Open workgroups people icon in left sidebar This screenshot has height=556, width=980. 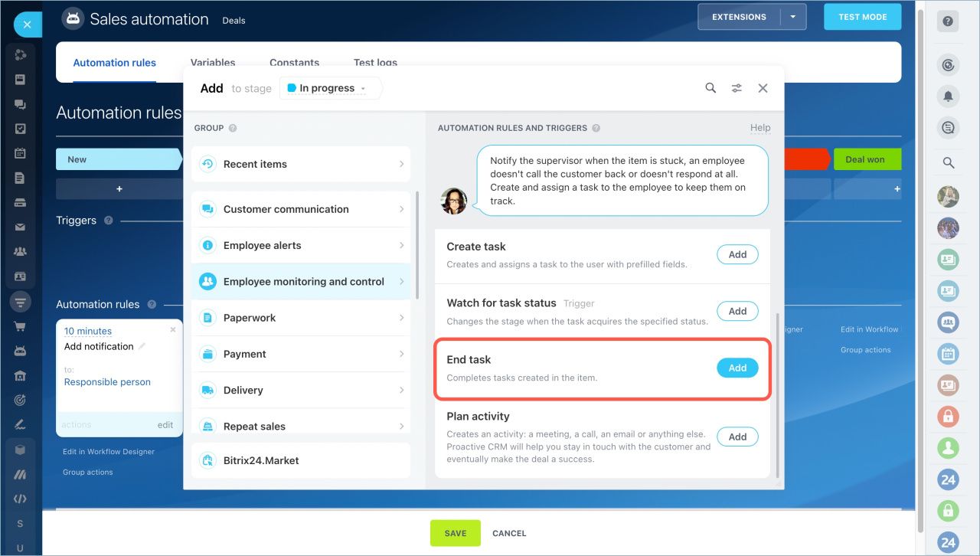click(x=21, y=251)
